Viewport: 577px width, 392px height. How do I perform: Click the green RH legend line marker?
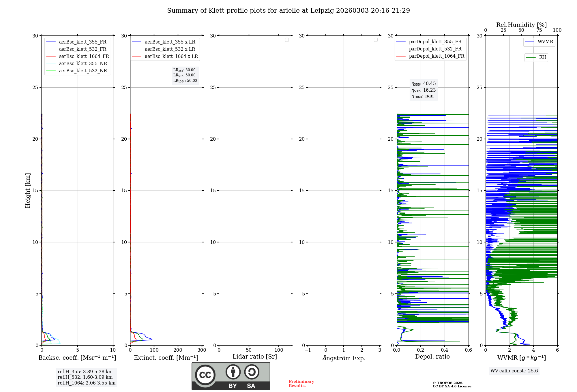(x=531, y=57)
